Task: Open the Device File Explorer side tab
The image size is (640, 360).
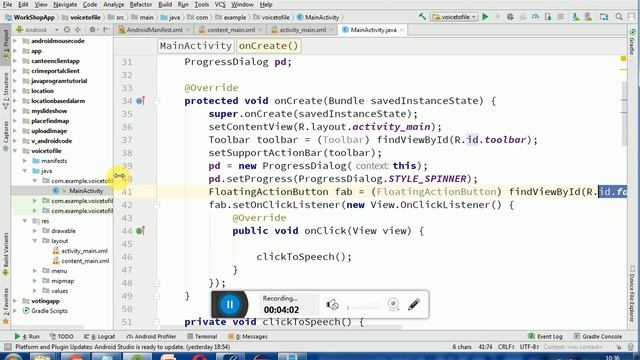Action: point(632,294)
